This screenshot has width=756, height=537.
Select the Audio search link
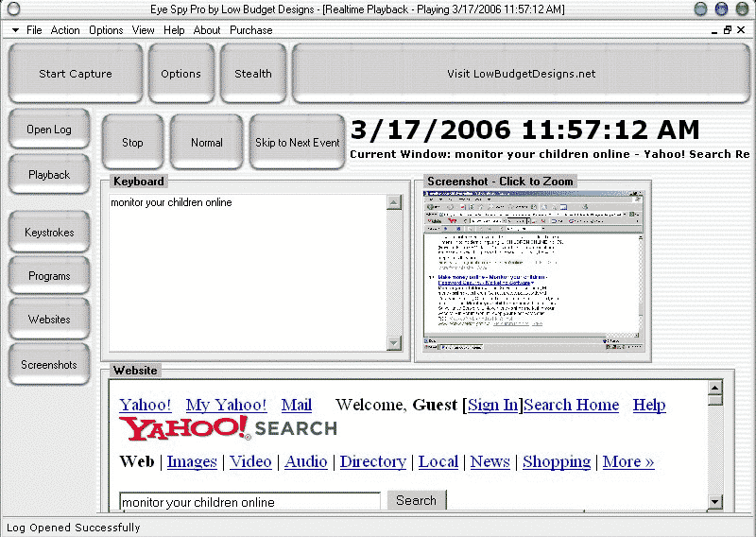305,461
